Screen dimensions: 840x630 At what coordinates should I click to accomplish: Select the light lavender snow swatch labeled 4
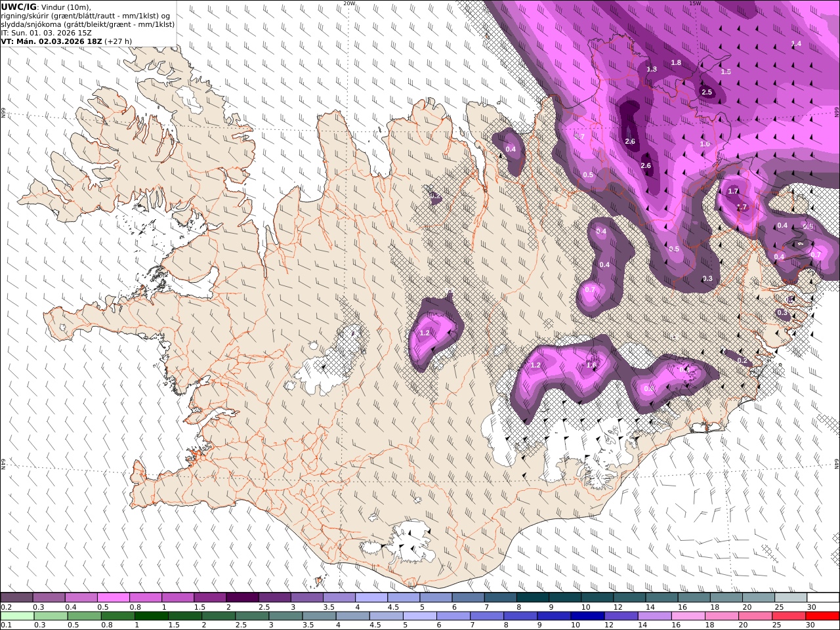coord(371,597)
